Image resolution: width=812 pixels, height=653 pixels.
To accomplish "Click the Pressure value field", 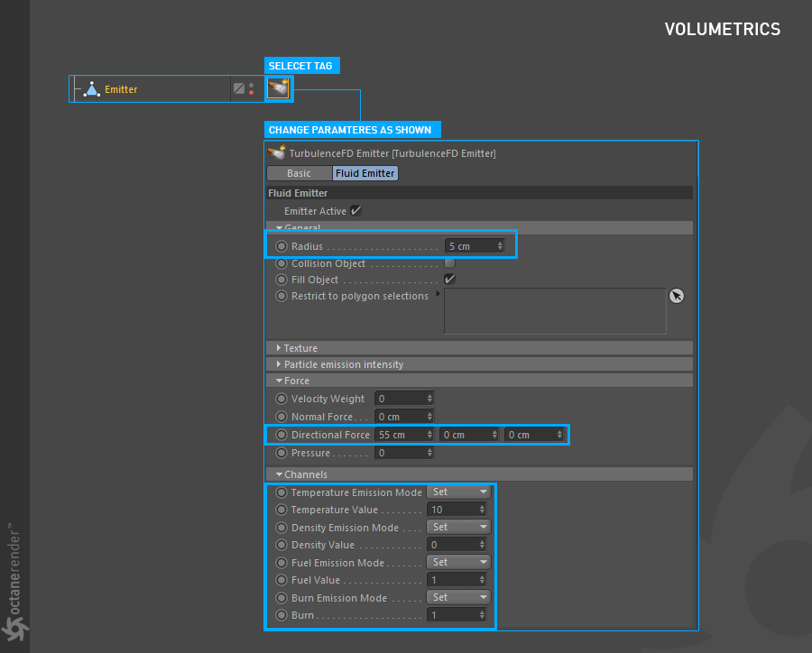I will [404, 453].
